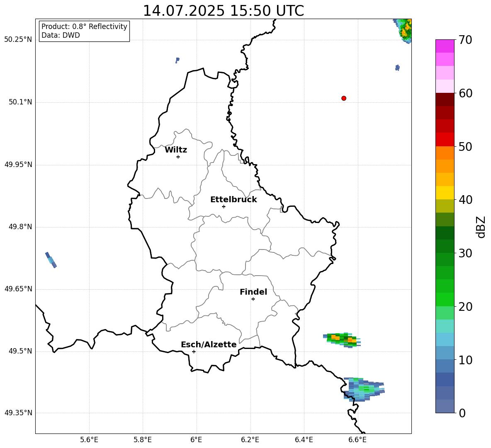Click the blue-green radar echo near southeast border
The image size is (491, 448).
point(363,389)
